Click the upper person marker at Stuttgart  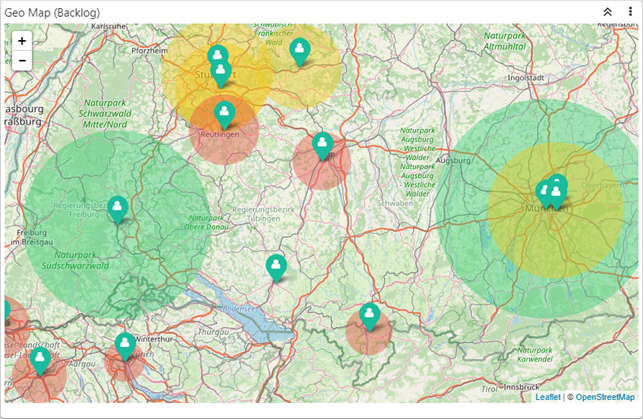pyautogui.click(x=217, y=57)
